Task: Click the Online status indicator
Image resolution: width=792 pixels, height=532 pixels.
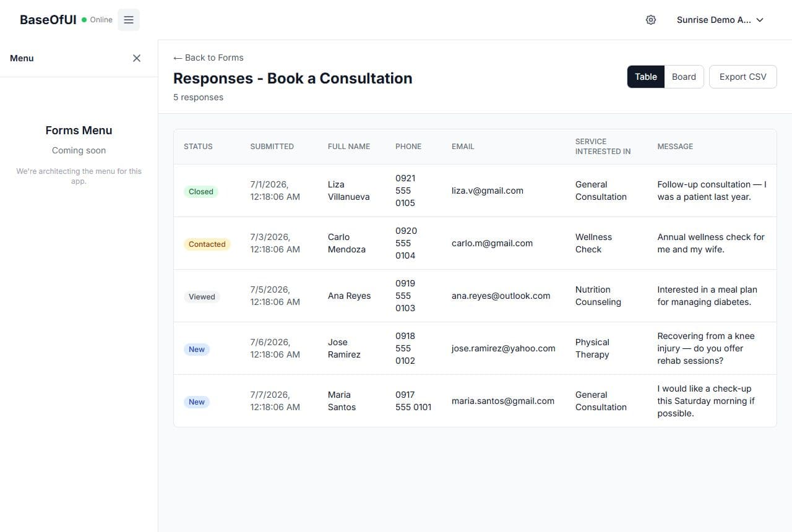Action: pos(97,20)
